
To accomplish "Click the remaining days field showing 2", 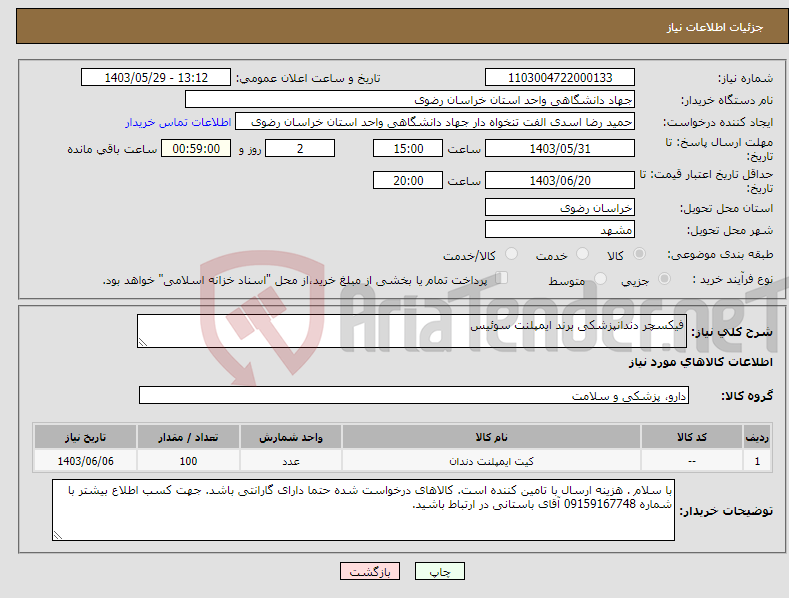I will (300, 148).
